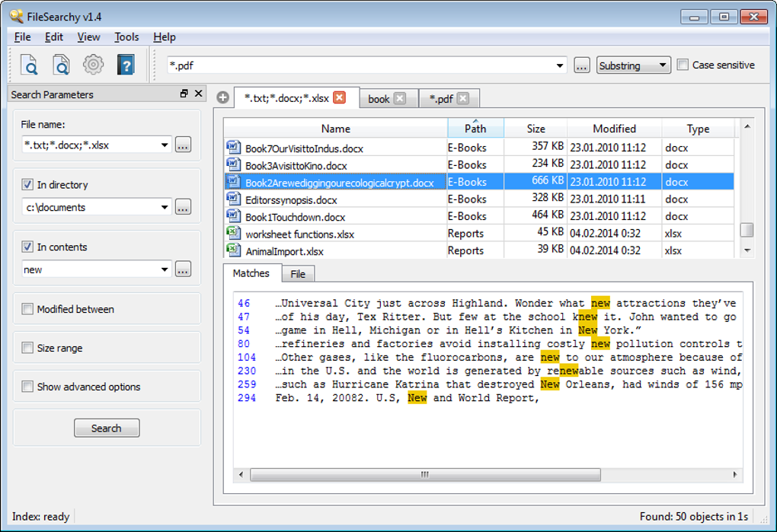The width and height of the screenshot is (777, 532).
Task: Close the *.txt;*.docx;*.xlsx tab
Action: pyautogui.click(x=340, y=97)
